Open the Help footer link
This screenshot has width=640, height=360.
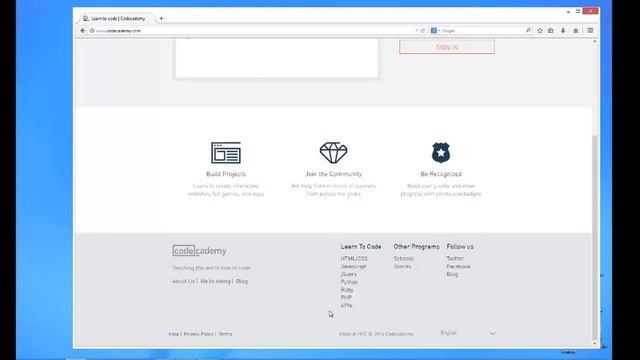(174, 334)
